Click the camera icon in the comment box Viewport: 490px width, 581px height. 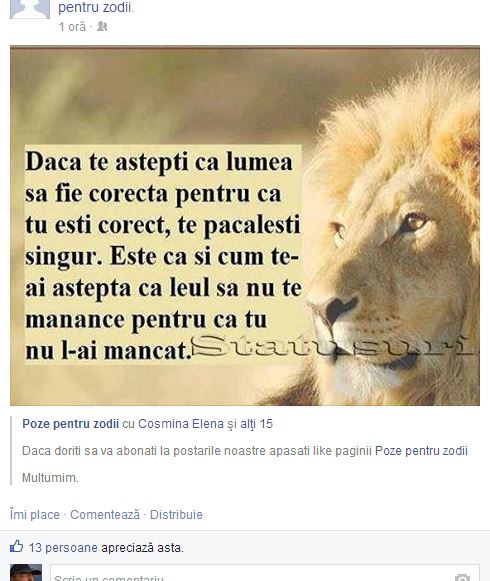pyautogui.click(x=462, y=578)
